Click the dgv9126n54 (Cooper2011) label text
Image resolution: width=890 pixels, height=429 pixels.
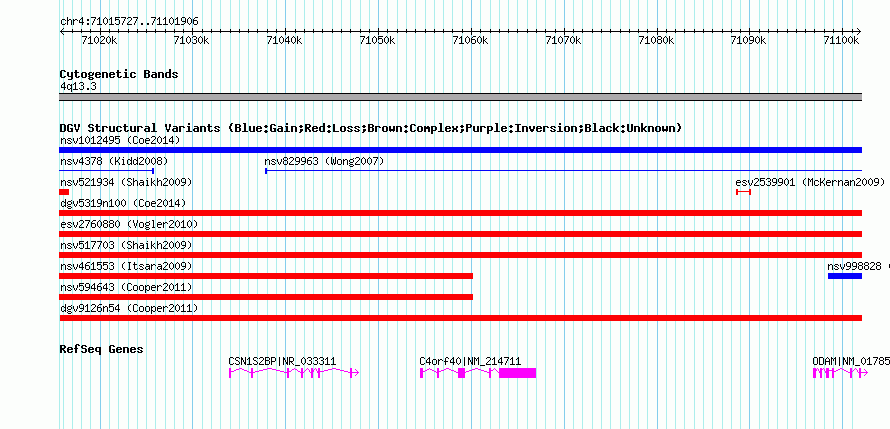129,308
